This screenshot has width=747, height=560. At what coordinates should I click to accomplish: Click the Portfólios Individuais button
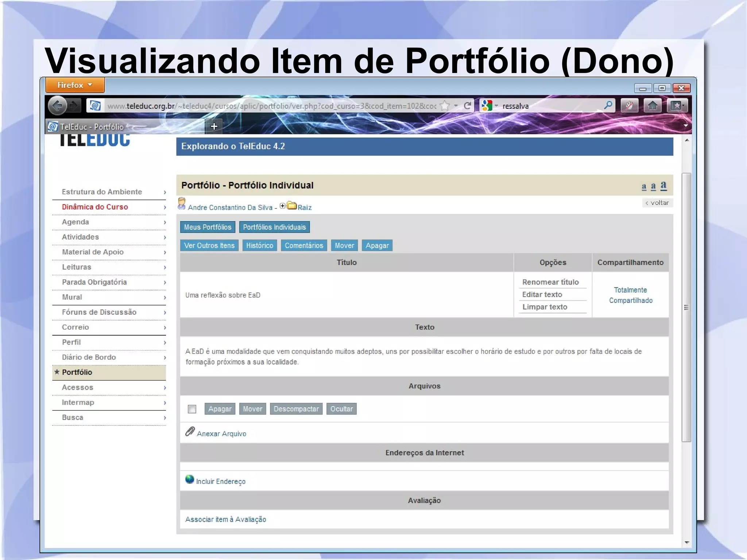(274, 227)
